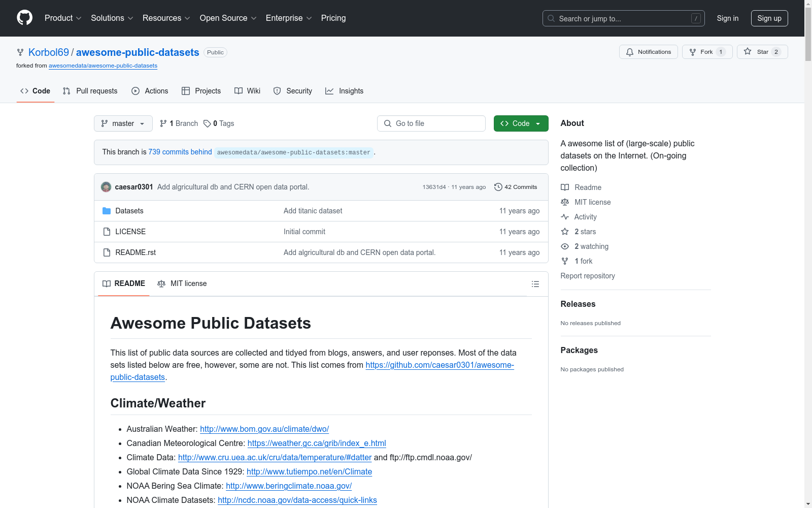812x508 pixels.
Task: Click the LICENSE file icon
Action: 107,232
